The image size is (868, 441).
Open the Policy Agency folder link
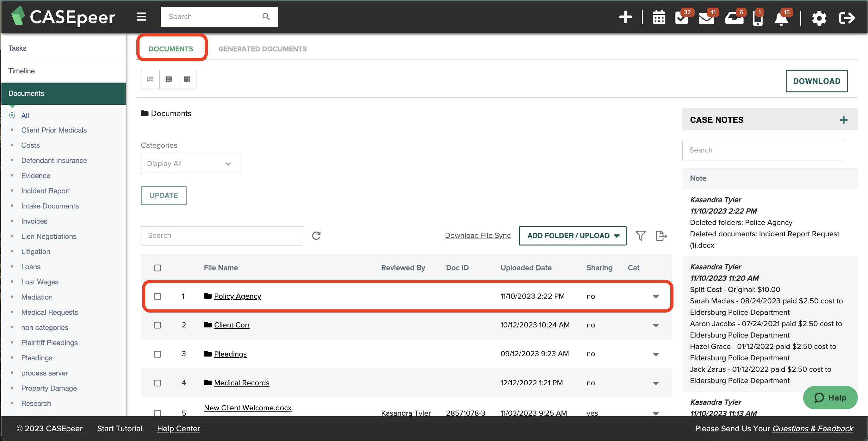(237, 296)
